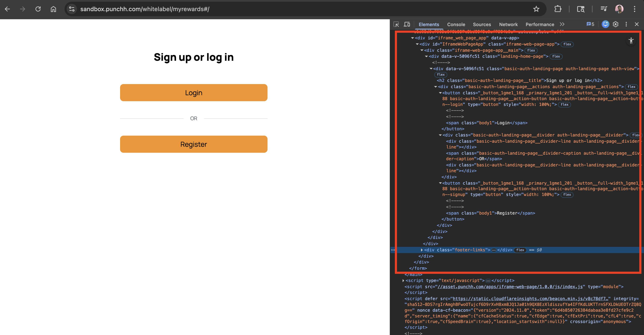This screenshot has height=335, width=644.
Task: Toggle flex badge on basic-auth-landing-page__divider div
Action: click(x=635, y=135)
